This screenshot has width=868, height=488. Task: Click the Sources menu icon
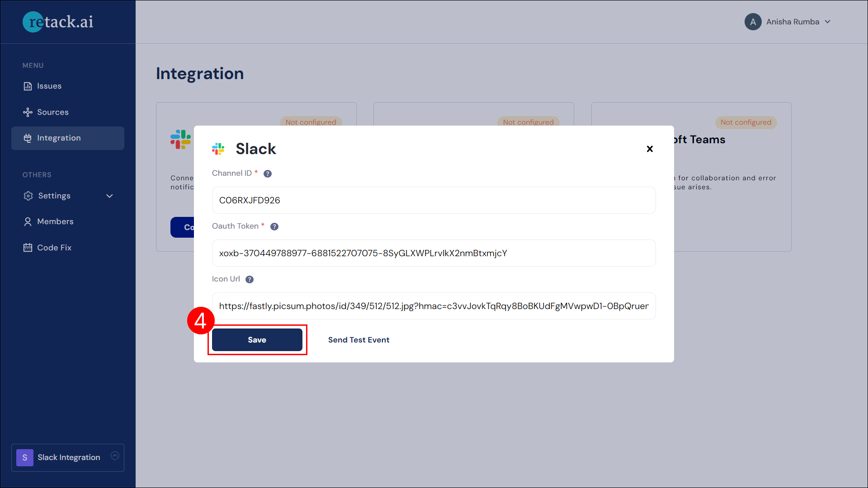28,112
